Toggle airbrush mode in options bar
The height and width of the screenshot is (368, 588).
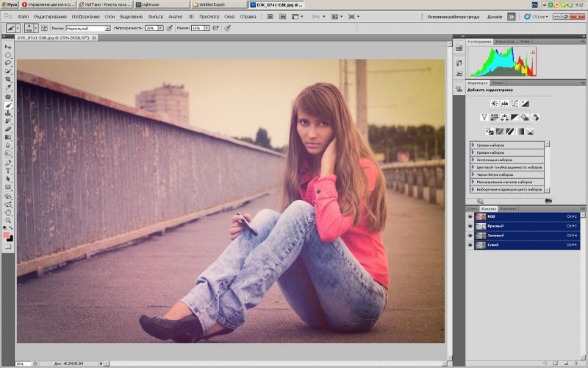coord(216,28)
